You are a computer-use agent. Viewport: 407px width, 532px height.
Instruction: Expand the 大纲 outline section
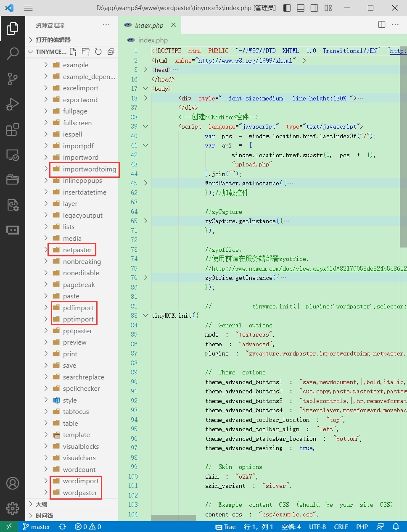pos(41,504)
